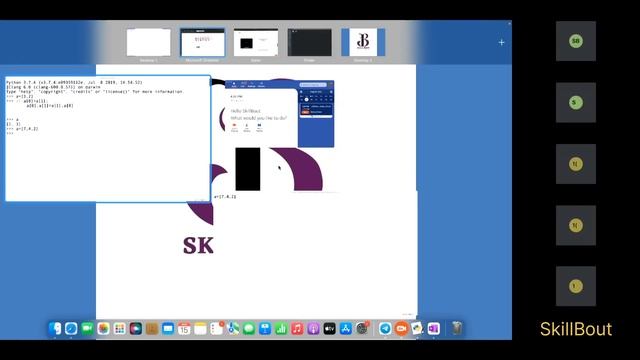Activate Siri from the Dock
The width and height of the screenshot is (640, 360).
click(x=136, y=328)
